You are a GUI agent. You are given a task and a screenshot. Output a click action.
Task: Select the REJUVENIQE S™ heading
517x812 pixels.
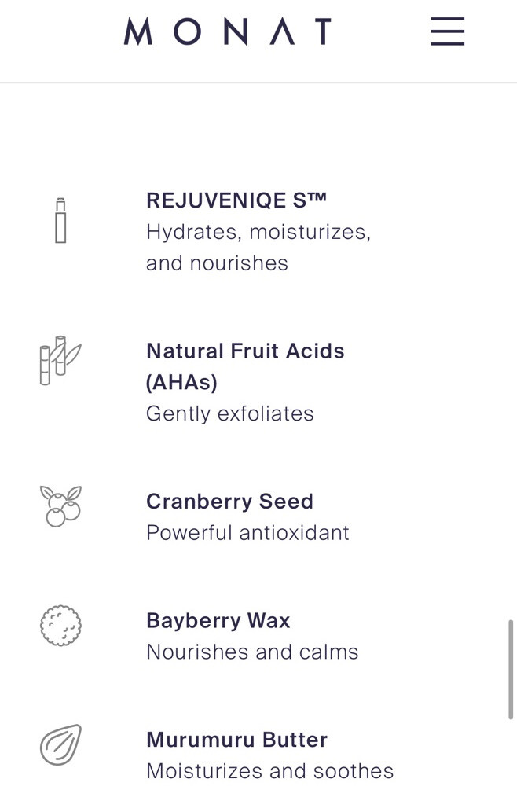(236, 200)
